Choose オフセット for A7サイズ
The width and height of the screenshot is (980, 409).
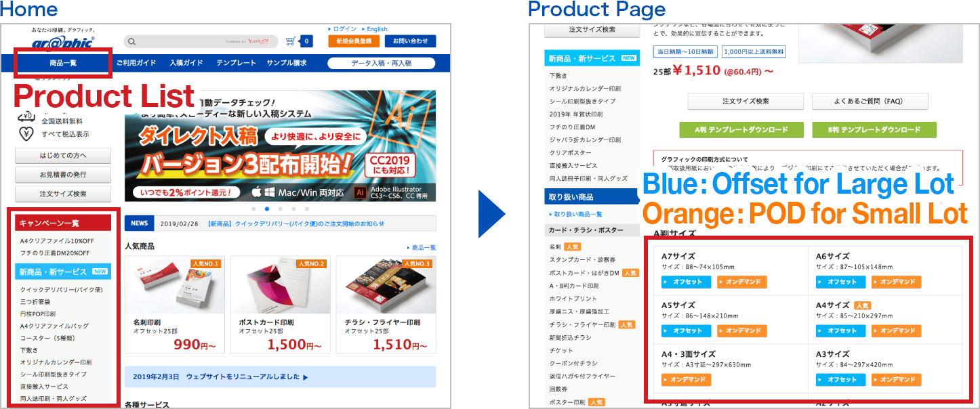tap(687, 282)
